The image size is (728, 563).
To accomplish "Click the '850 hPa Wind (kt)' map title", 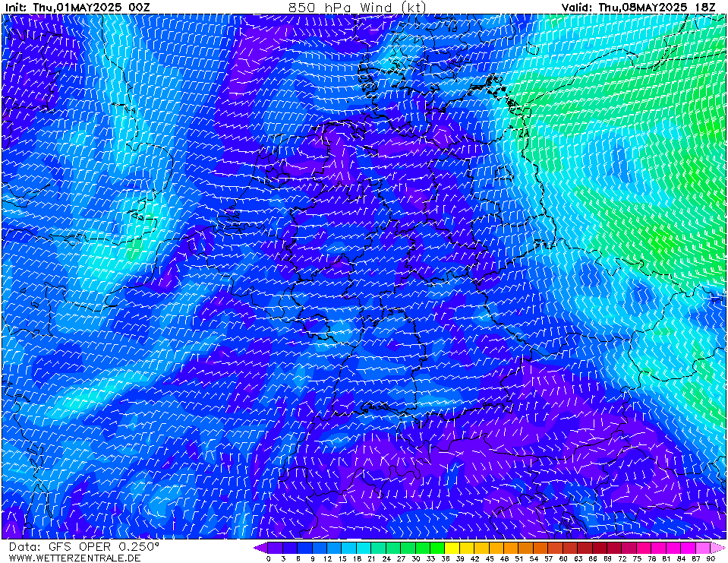I will [357, 7].
